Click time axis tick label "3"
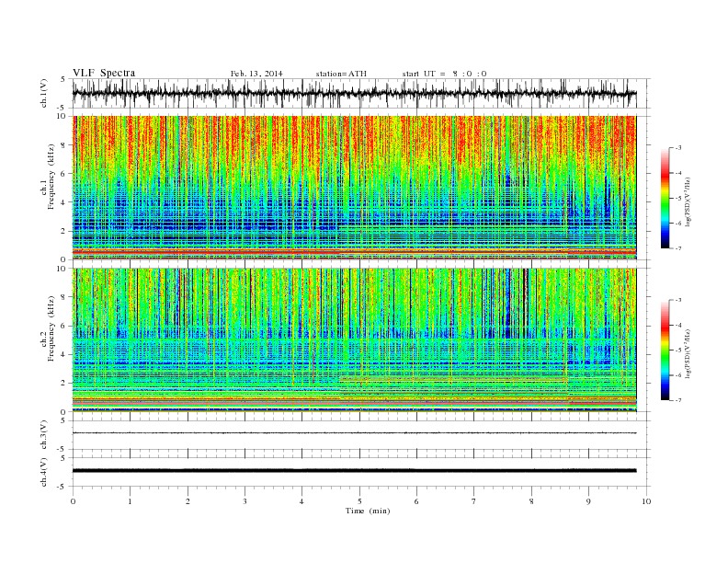Image resolution: width=728 pixels, height=563 pixels. (245, 501)
